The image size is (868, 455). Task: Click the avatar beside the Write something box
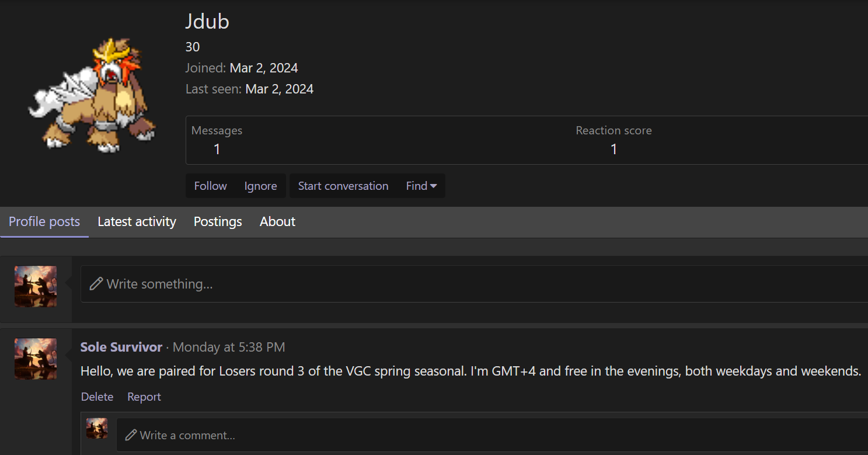(36, 286)
